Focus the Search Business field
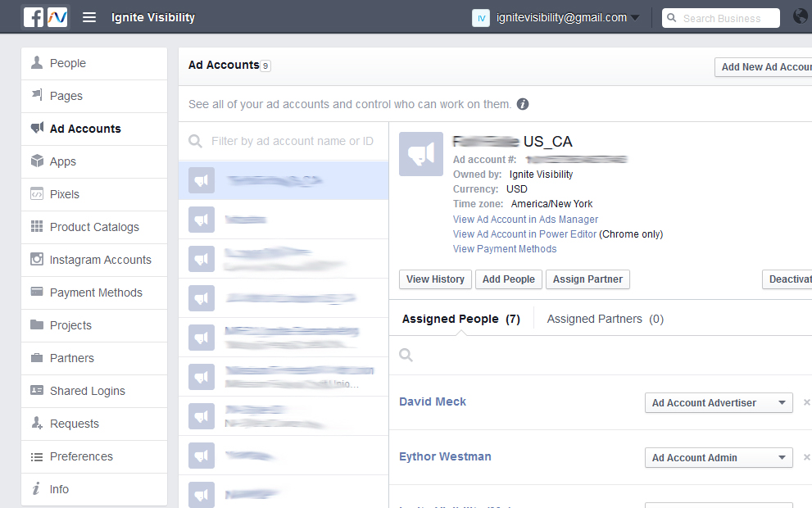 721,18
